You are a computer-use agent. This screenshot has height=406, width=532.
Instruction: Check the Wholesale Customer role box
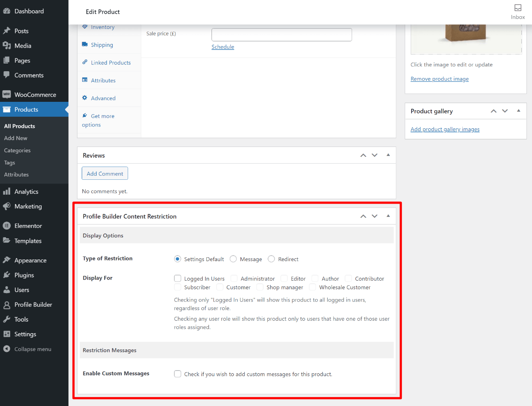(x=313, y=287)
